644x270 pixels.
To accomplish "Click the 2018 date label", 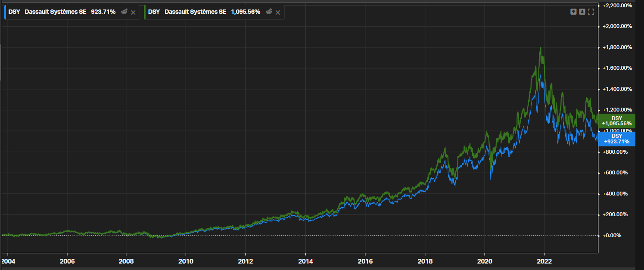I will (425, 261).
